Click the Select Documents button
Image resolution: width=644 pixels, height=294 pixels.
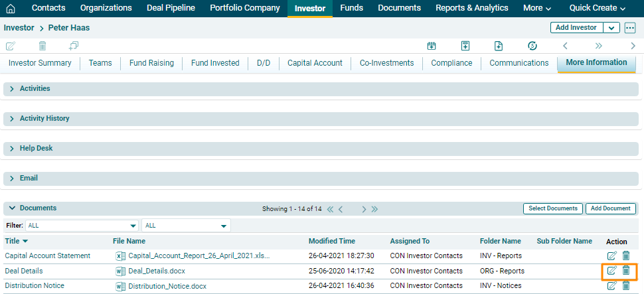coord(552,208)
